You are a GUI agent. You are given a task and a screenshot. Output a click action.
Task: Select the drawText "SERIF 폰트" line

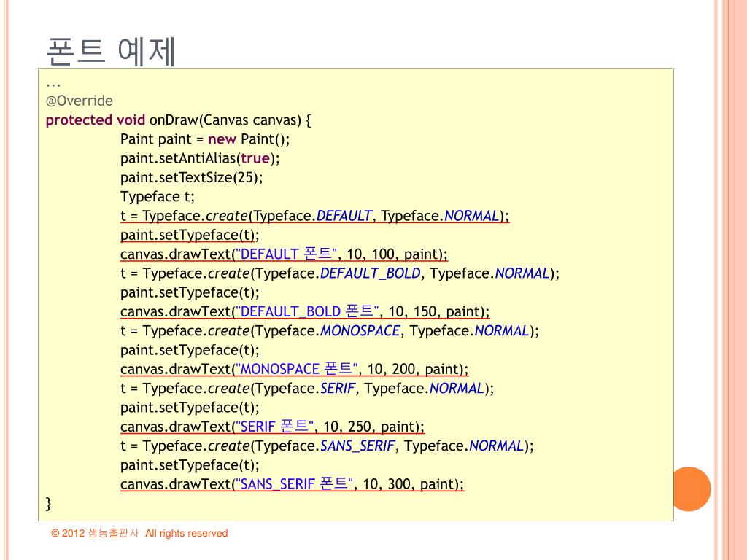click(273, 426)
